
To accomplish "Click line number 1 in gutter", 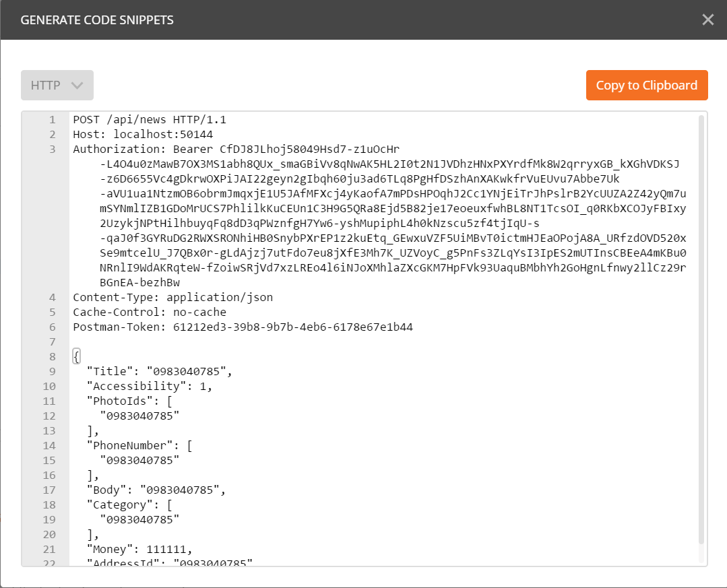I will [53, 119].
